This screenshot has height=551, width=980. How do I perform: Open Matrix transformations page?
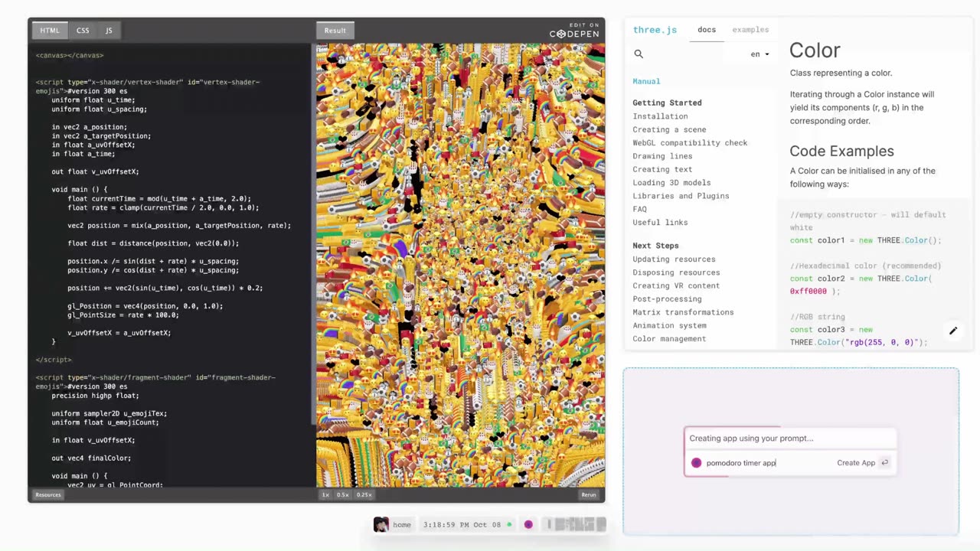683,312
